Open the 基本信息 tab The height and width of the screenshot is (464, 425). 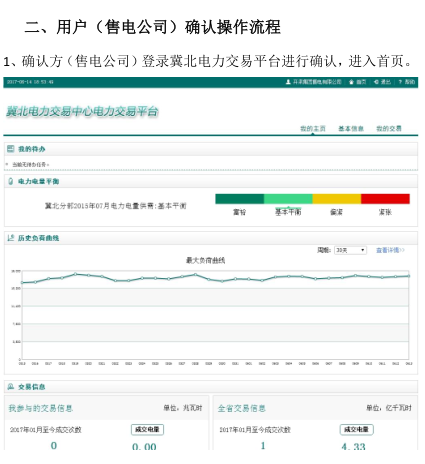pos(351,129)
